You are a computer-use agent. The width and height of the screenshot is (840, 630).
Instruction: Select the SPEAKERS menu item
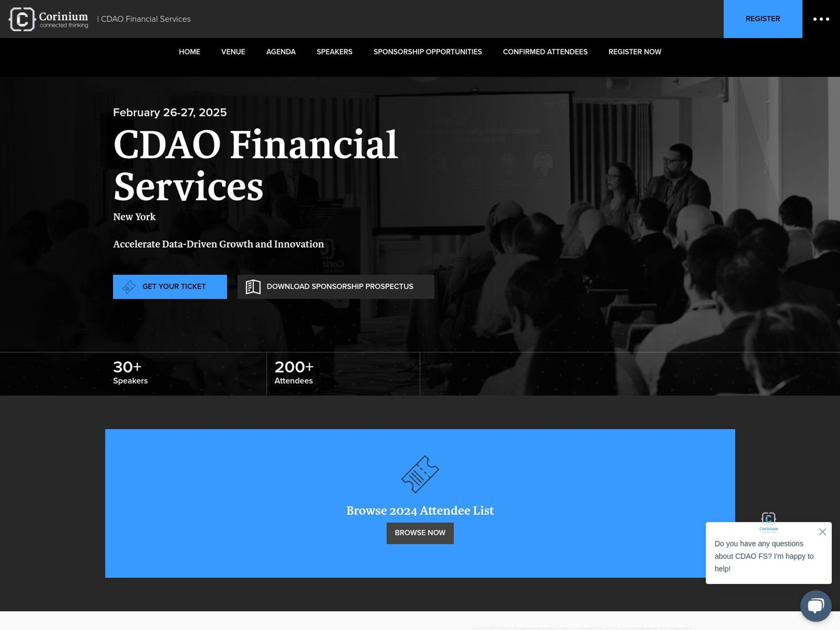pos(334,52)
